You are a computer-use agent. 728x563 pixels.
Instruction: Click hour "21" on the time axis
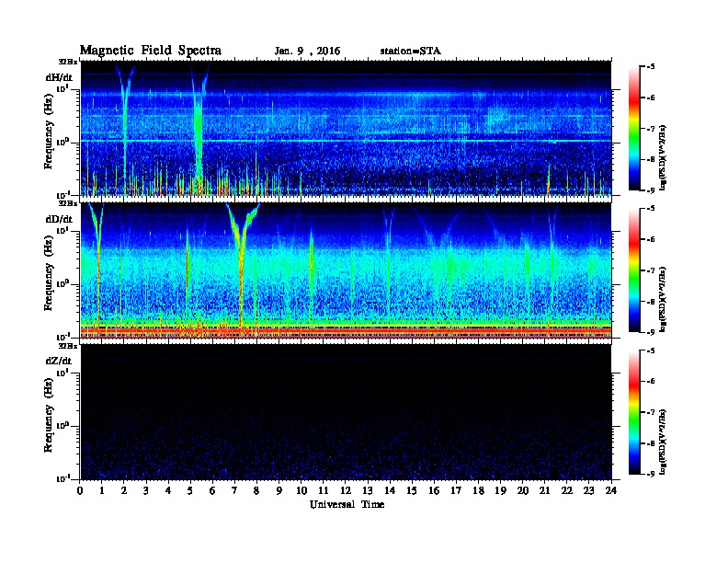click(x=544, y=490)
